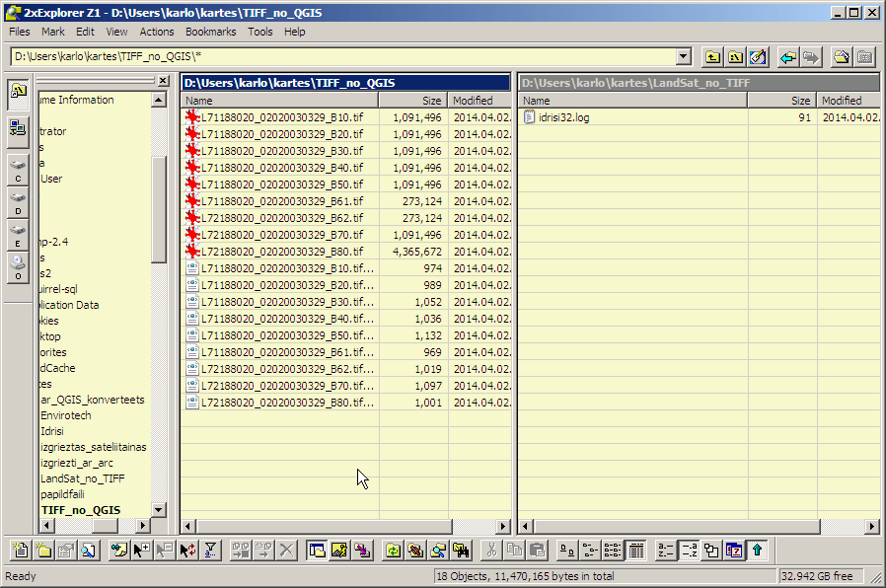Viewport: 886px width, 588px height.
Task: Click the purple arrow folder icon
Action: point(362,551)
